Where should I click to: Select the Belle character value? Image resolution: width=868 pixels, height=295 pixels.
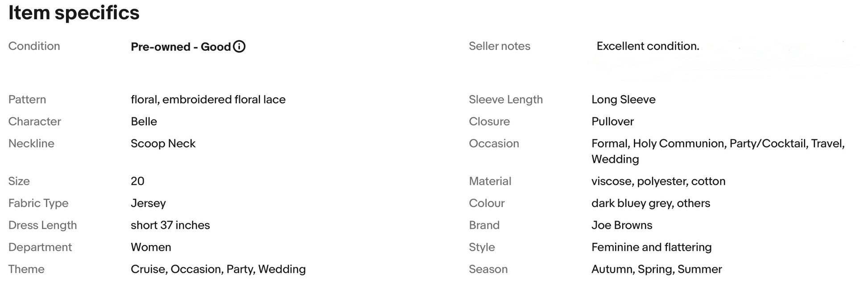click(x=144, y=121)
